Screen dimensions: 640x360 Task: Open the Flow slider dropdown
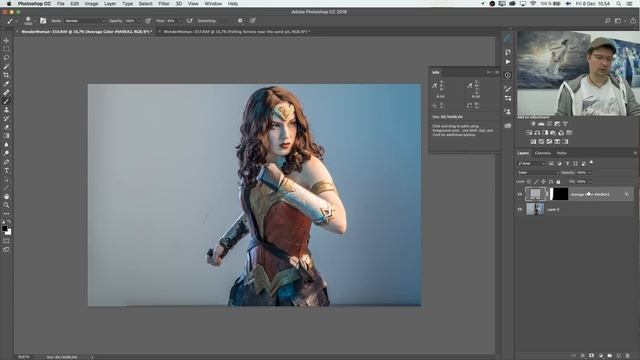[180, 21]
